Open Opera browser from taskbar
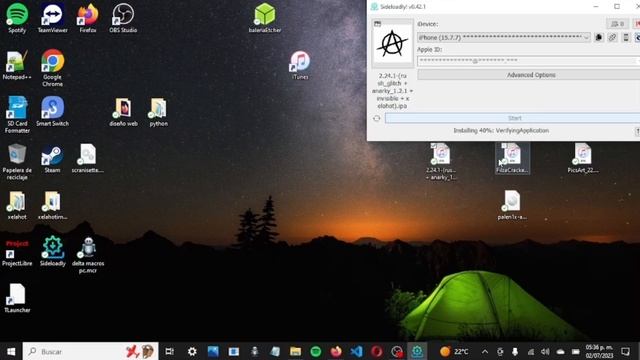The height and width of the screenshot is (360, 640). click(x=377, y=351)
